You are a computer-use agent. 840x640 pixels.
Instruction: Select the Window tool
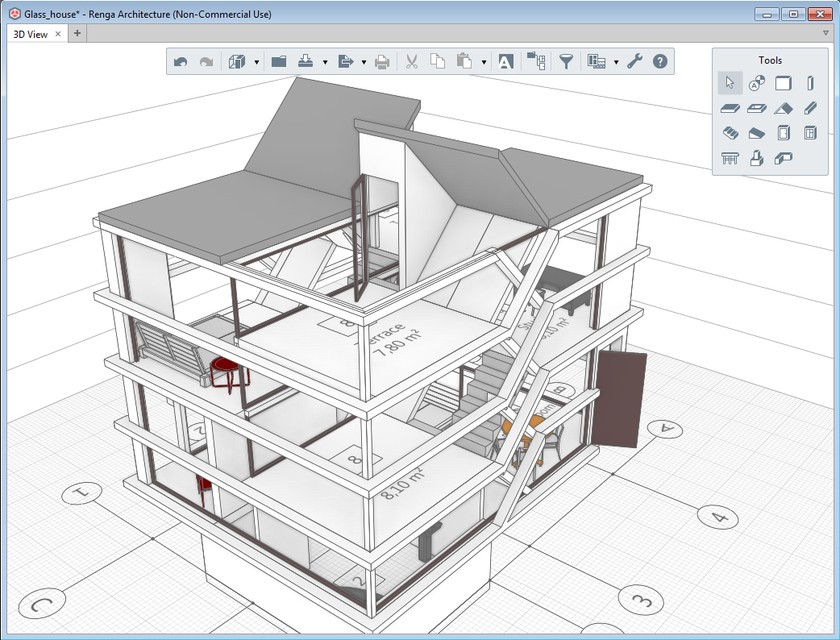811,132
